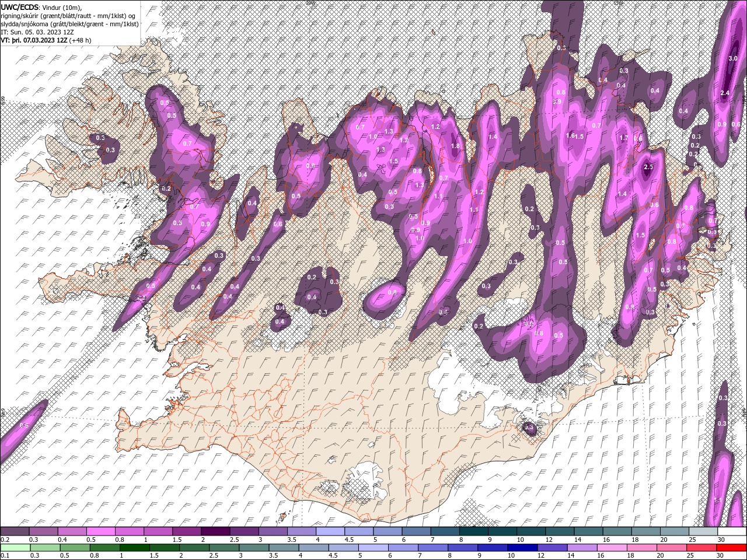Click the darkest purple 2–2.5 swatch in the purple legend row
This screenshot has height=560, width=747.
coord(215,531)
